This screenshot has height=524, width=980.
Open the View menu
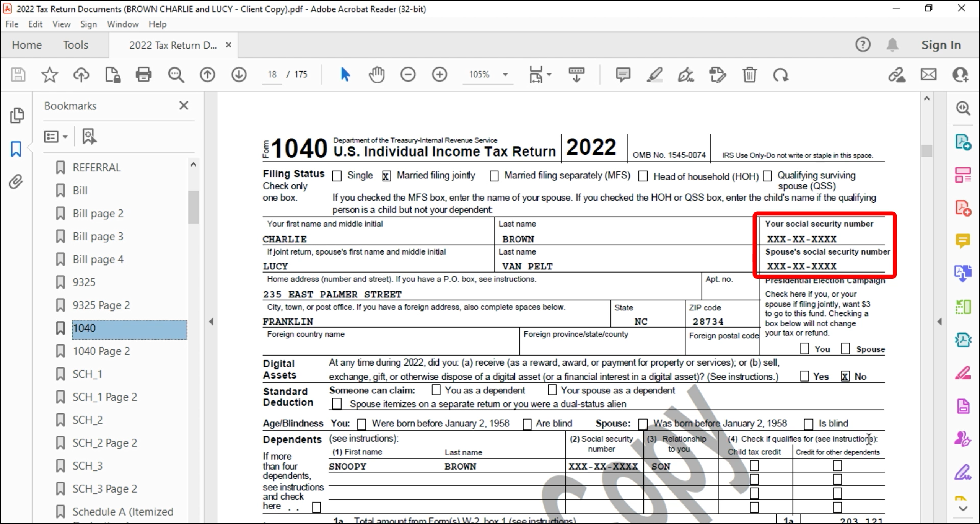click(61, 24)
